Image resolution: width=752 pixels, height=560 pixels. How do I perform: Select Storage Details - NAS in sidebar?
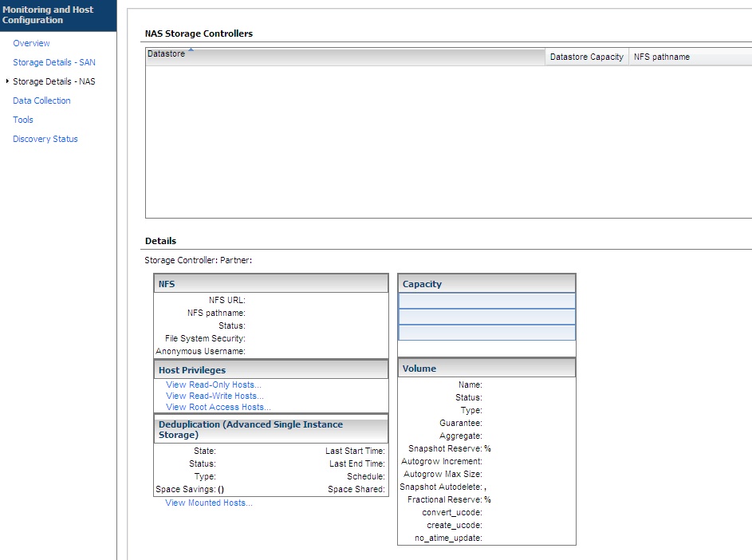pyautogui.click(x=54, y=81)
